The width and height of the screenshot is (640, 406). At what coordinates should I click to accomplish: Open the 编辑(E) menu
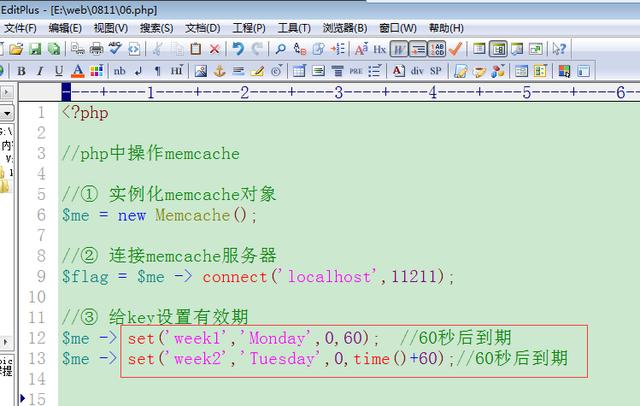click(x=65, y=28)
